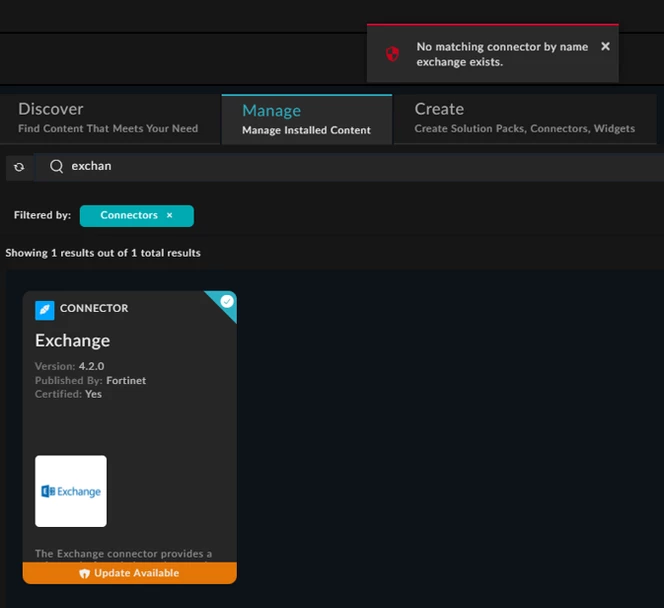Screen dimensions: 664x608
Task: Click the installed checkmark badge on Exchange card
Action: 227,301
